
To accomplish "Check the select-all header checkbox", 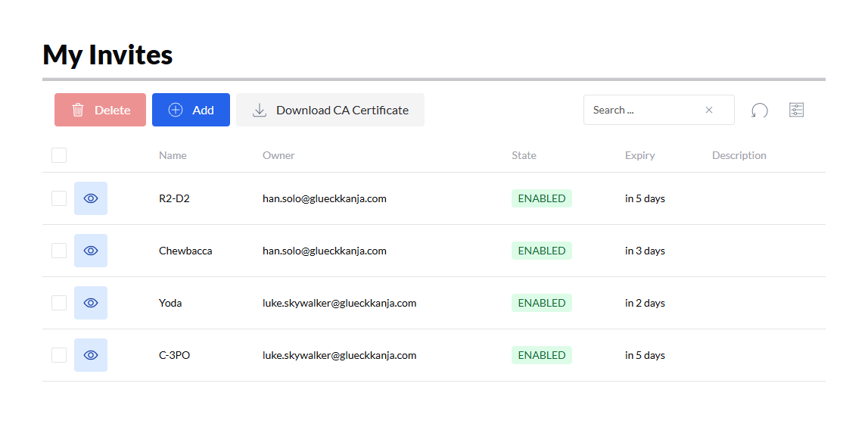I will [x=59, y=155].
